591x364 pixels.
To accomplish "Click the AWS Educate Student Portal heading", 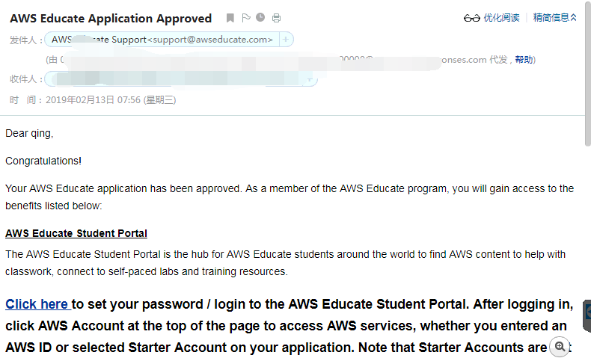I will click(76, 233).
